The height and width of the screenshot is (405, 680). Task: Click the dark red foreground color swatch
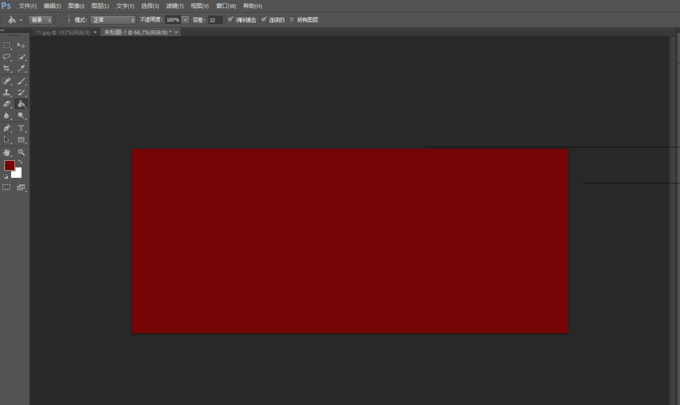(x=9, y=166)
